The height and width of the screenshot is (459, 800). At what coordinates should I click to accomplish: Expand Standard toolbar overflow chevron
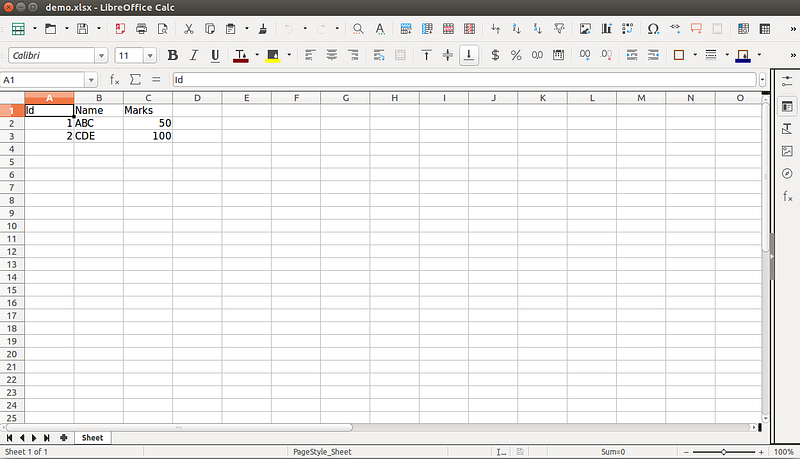793,29
